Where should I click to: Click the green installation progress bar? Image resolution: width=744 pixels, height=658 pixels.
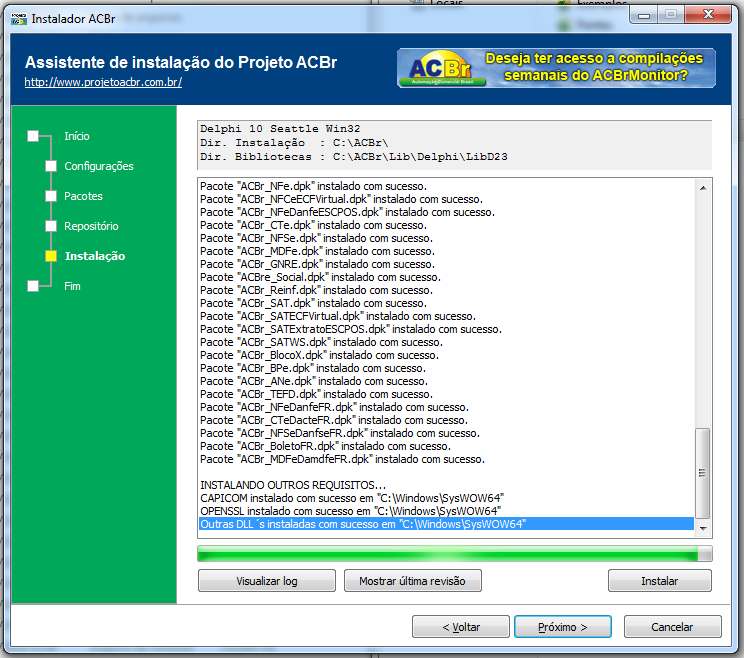(x=455, y=554)
